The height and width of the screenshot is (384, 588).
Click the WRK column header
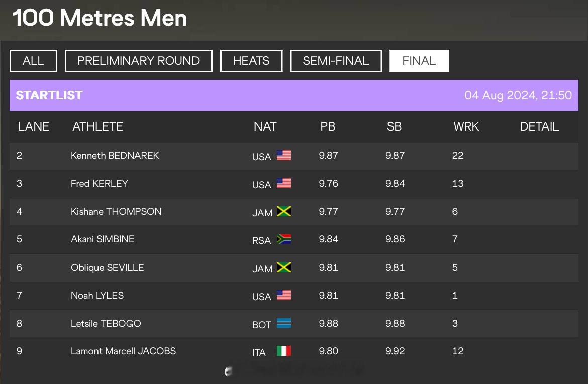coord(466,126)
